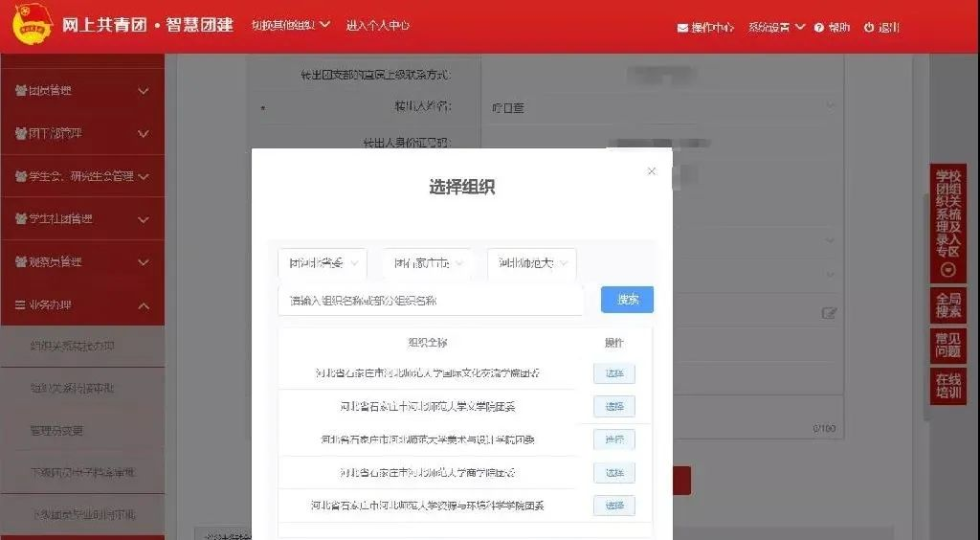Open the 石家庄市 city dropdown
Image resolution: width=980 pixels, height=540 pixels.
427,263
